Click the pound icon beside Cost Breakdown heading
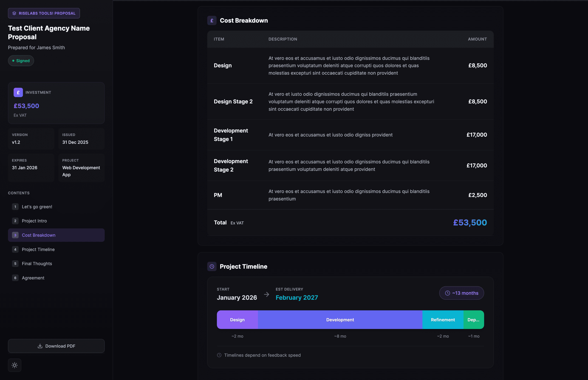The image size is (588, 380). pos(212,20)
